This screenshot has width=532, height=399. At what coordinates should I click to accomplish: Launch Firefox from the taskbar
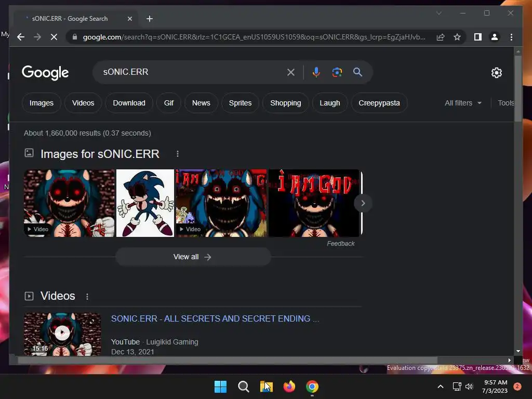(289, 387)
